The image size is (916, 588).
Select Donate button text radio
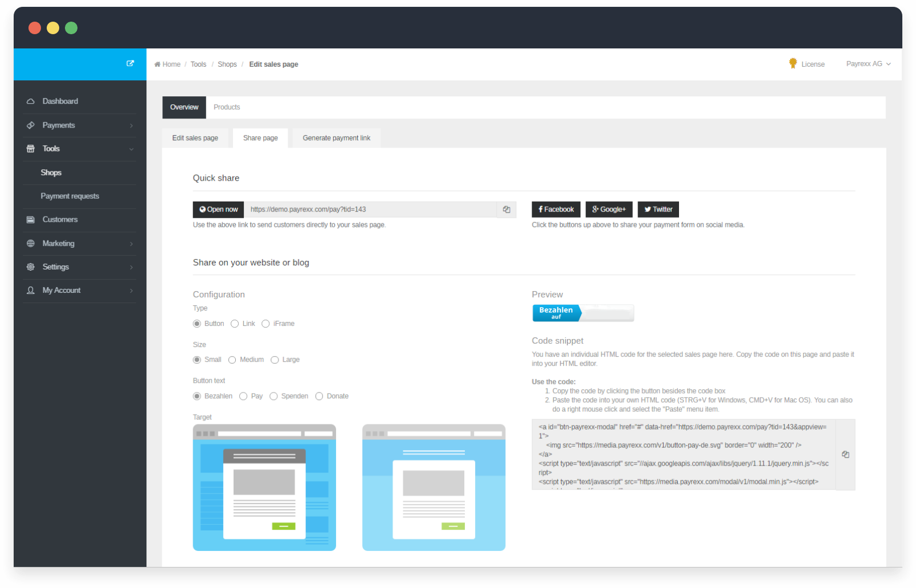319,396
